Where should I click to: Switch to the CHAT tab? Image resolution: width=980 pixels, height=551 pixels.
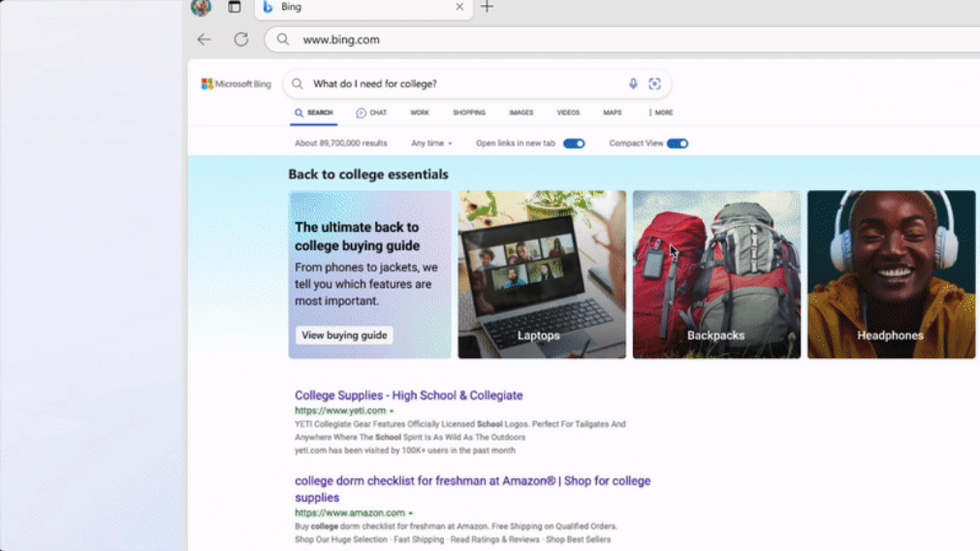point(371,113)
